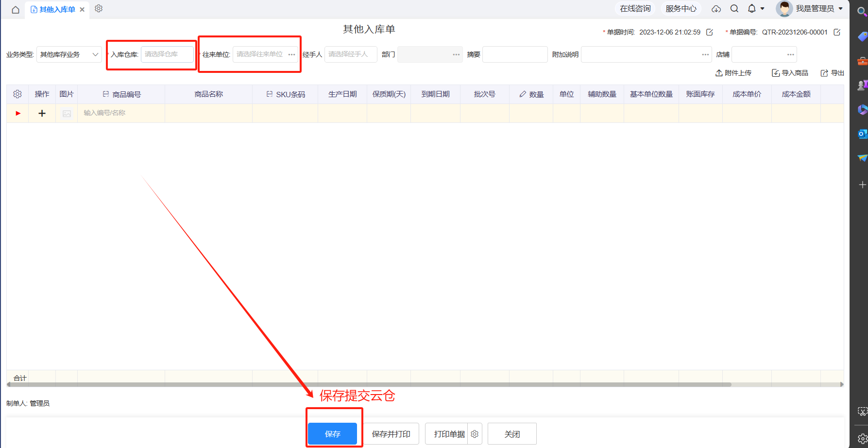Open the search magnifier icon
The image size is (868, 448).
[x=734, y=9]
